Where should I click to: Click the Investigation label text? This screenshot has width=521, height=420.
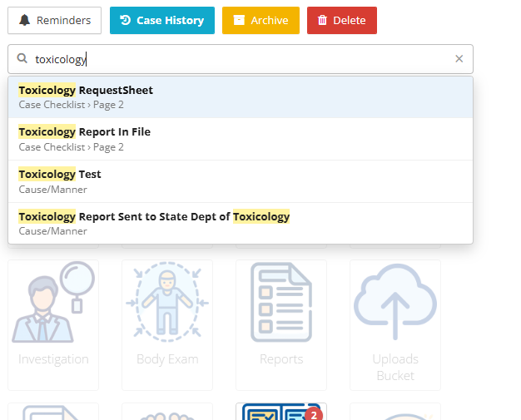[53, 359]
